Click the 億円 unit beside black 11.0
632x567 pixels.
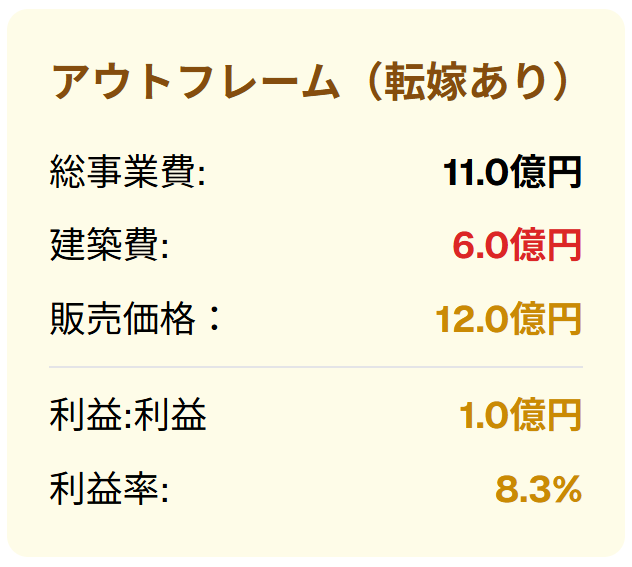click(x=546, y=172)
